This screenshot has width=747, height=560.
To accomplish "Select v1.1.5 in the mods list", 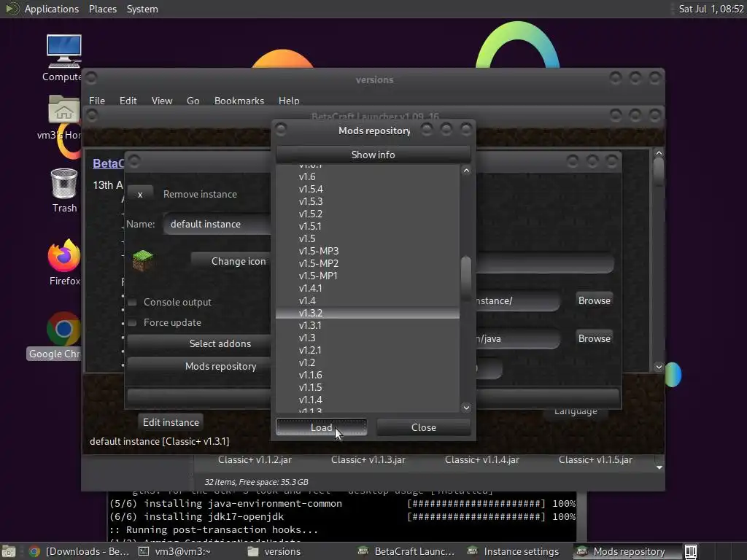I will coord(368,387).
